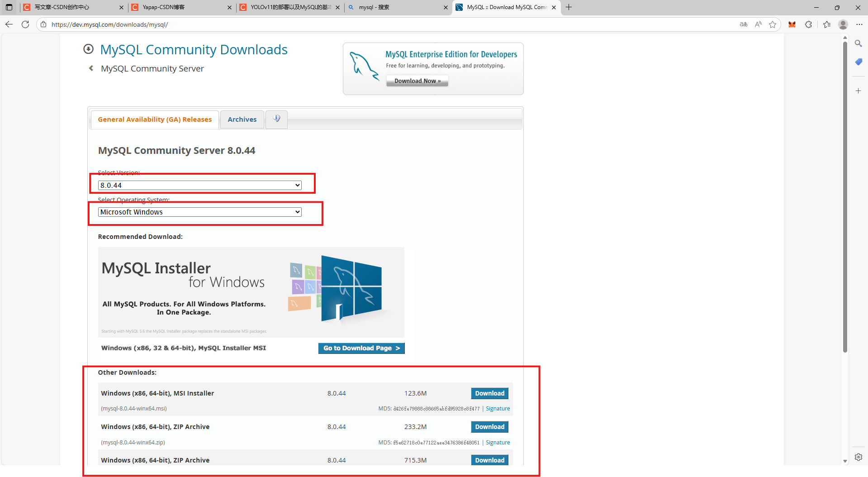The width and height of the screenshot is (868, 477).
Task: Open browser settings and more menu
Action: click(859, 24)
